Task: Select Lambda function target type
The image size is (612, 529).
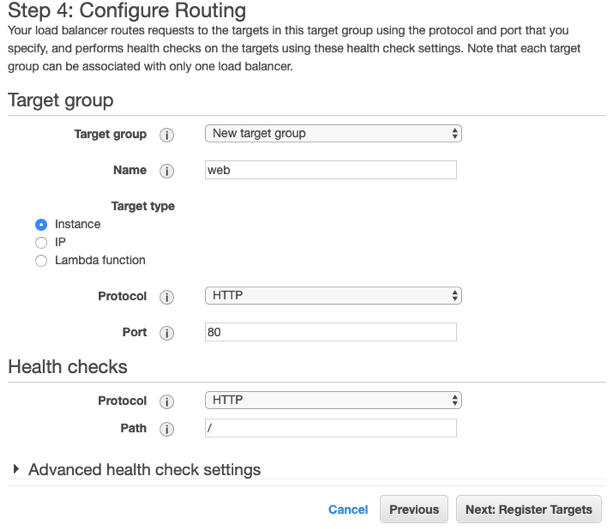Action: point(41,260)
